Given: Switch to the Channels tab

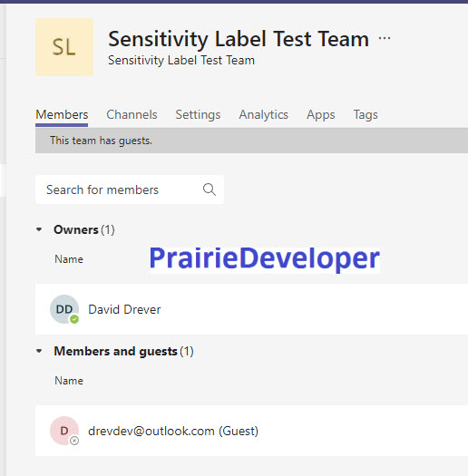Looking at the screenshot, I should point(132,115).
